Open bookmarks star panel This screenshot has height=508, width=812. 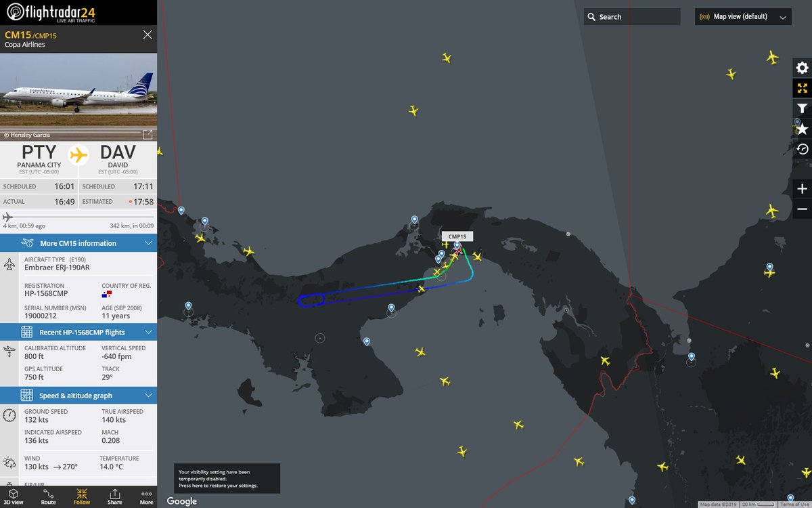pyautogui.click(x=802, y=129)
